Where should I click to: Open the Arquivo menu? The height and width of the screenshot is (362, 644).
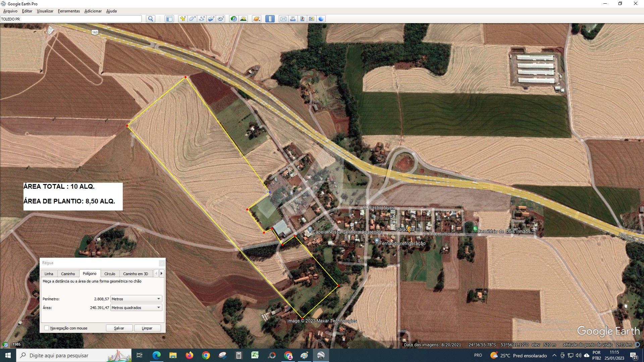10,11
